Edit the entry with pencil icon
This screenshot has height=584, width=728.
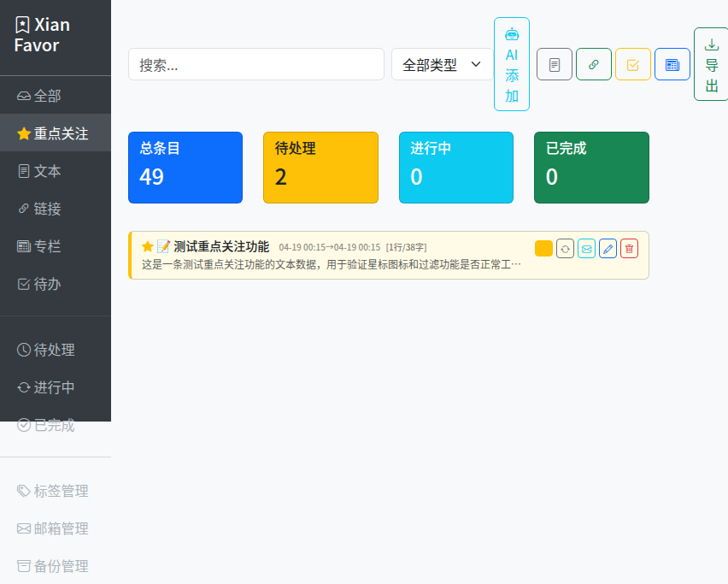[x=608, y=249]
